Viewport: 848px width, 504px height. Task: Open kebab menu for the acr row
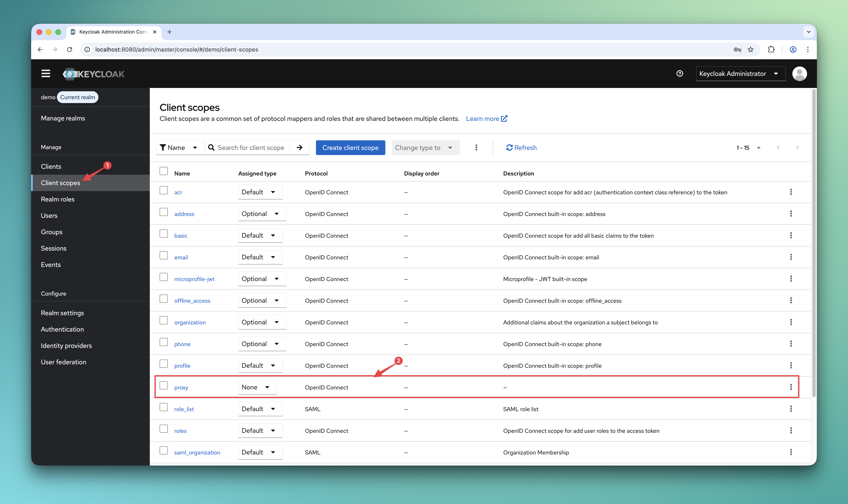(x=791, y=192)
